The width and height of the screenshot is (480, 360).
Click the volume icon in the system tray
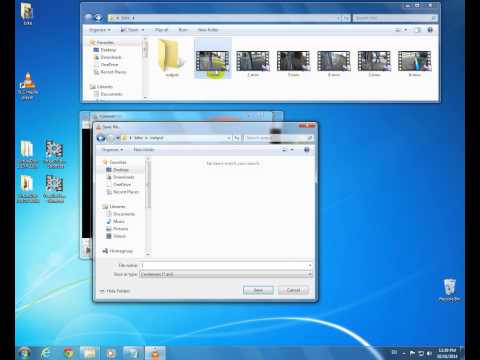click(429, 353)
